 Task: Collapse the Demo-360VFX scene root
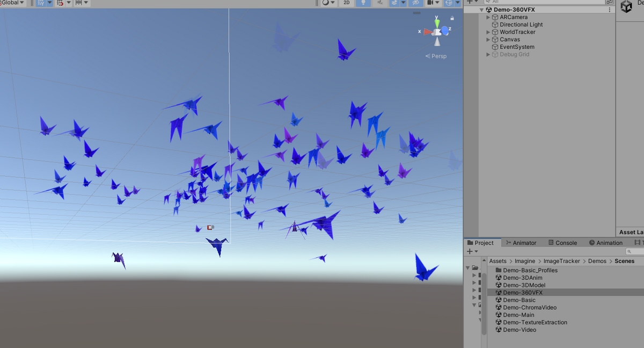[481, 10]
